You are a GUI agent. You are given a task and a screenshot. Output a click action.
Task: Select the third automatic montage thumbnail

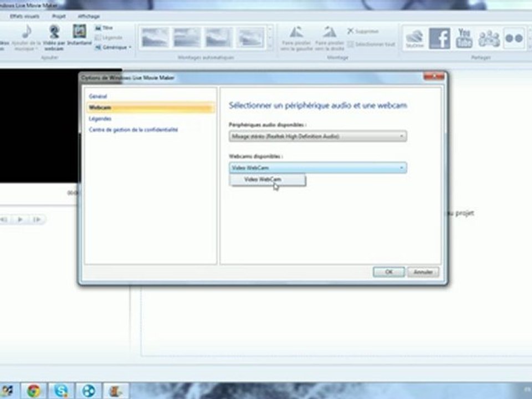pyautogui.click(x=219, y=37)
